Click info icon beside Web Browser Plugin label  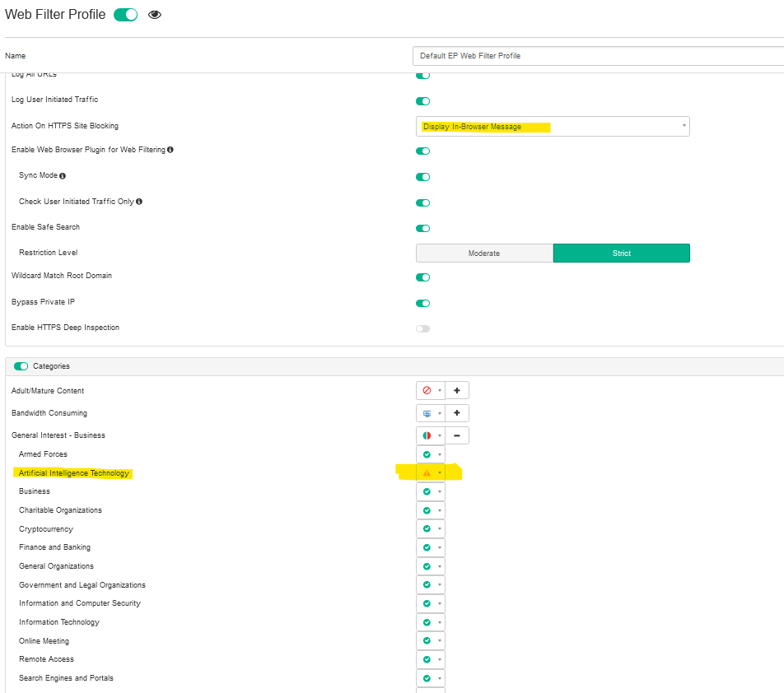pos(170,150)
